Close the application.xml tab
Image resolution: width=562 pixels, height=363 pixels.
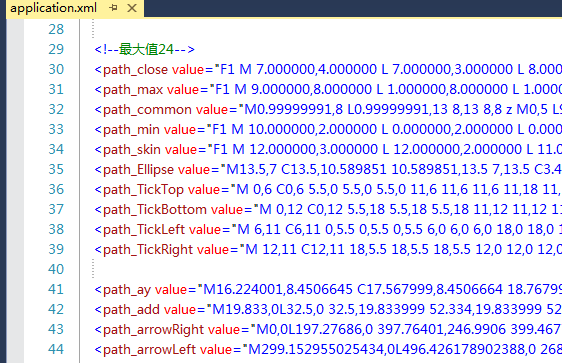(132, 8)
